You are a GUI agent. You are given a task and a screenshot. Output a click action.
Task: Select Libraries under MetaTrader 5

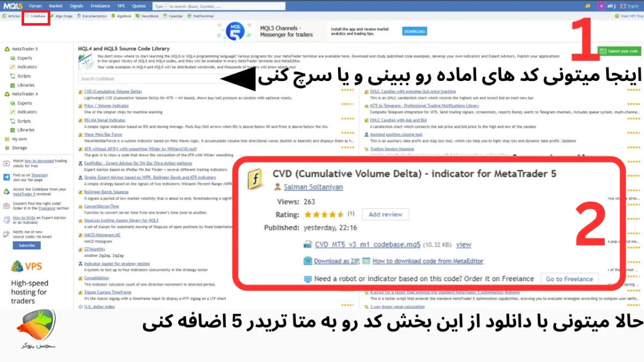tap(22, 85)
